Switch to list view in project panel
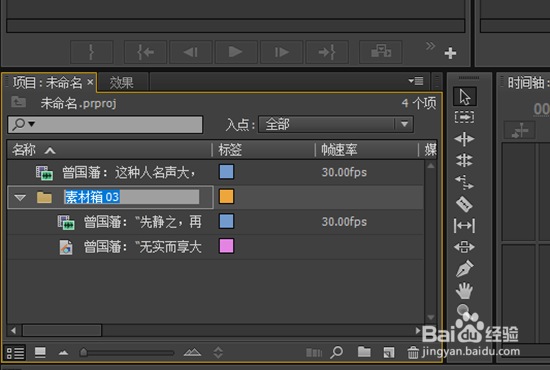 click(15, 353)
